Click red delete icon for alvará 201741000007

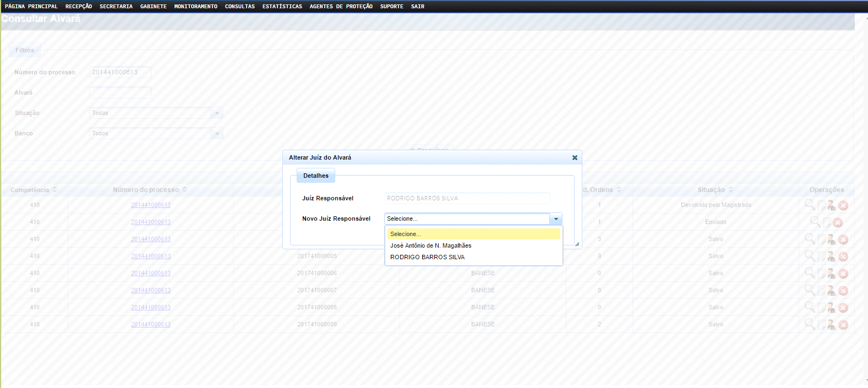pos(843,291)
